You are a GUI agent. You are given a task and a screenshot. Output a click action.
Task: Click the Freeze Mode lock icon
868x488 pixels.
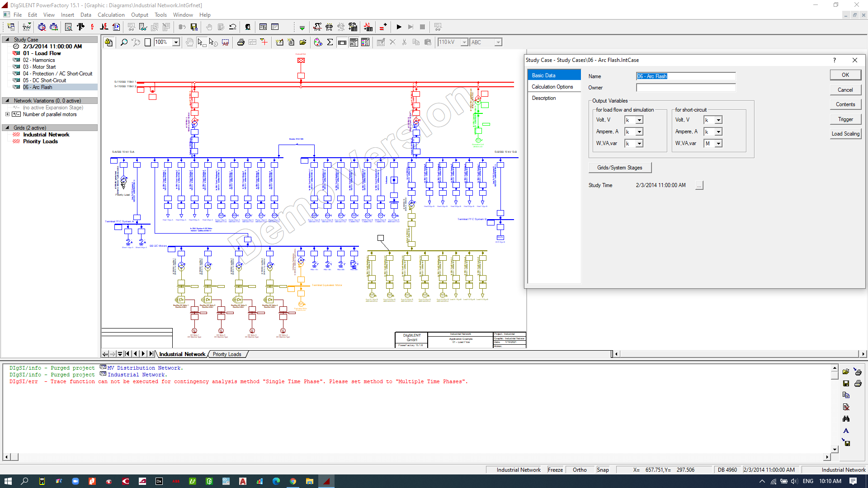(x=108, y=42)
